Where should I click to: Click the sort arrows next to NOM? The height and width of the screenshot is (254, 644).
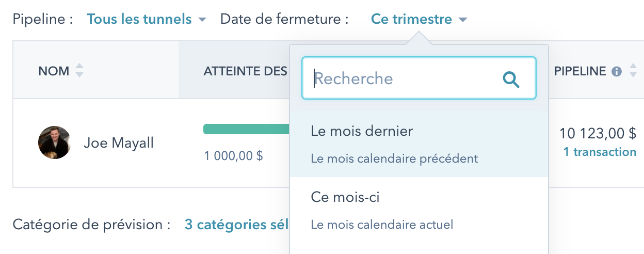tap(79, 71)
